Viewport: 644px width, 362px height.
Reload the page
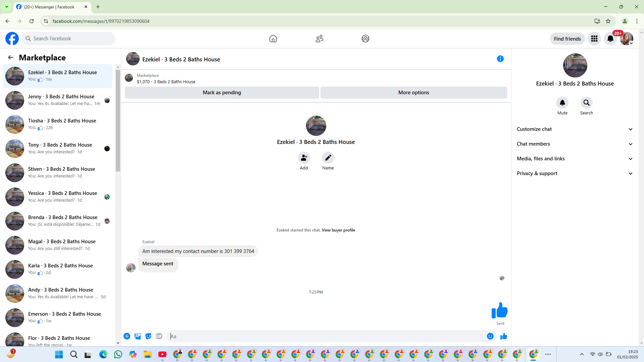pyautogui.click(x=32, y=21)
